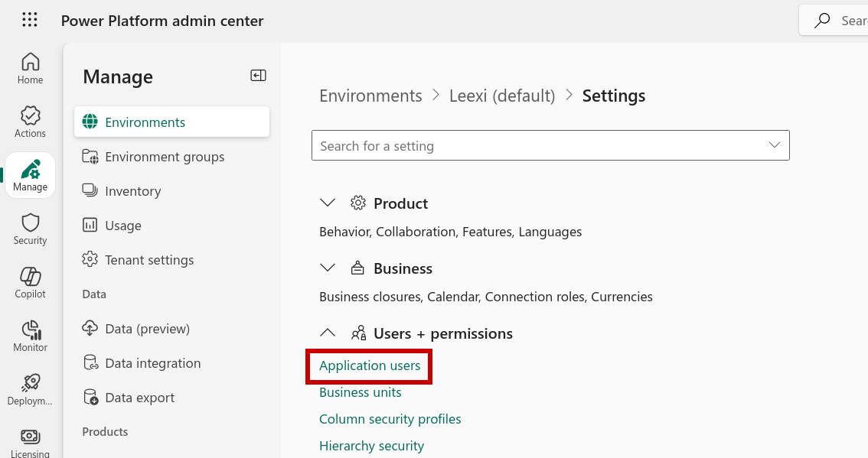
Task: Click the Users + permissions heading
Action: 443,333
